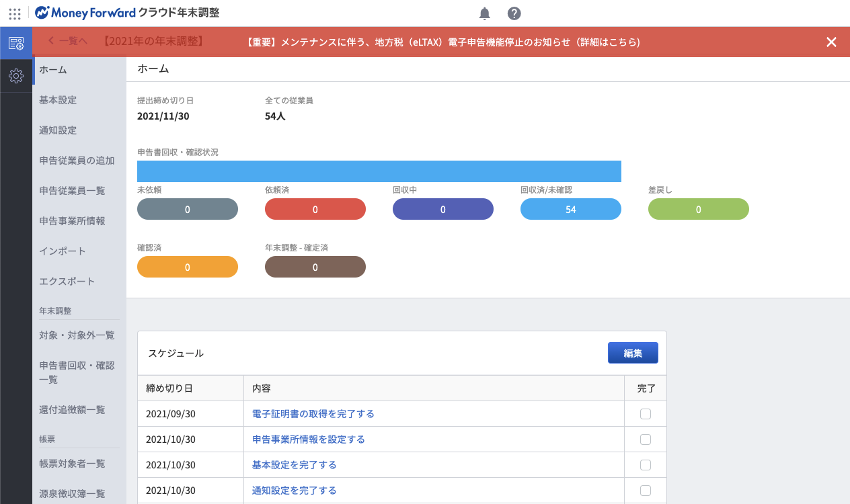Open the maintenance notice details text
This screenshot has width=850, height=504.
click(443, 42)
